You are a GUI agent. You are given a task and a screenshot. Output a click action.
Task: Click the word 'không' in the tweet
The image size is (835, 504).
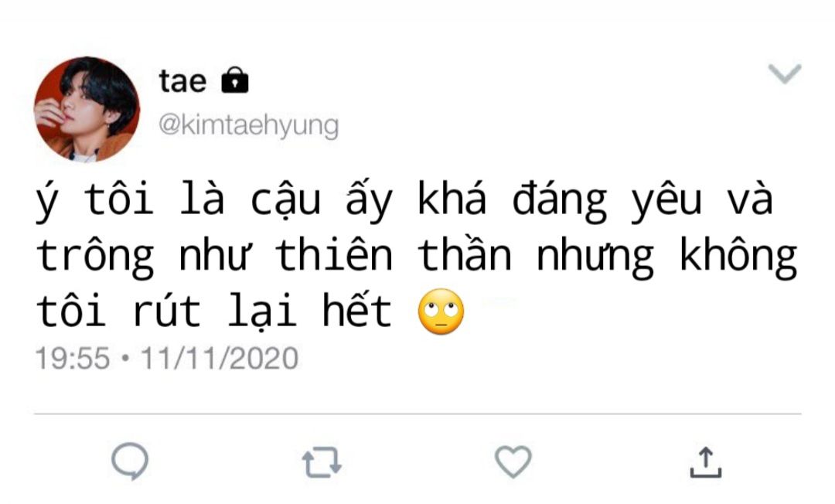739,258
